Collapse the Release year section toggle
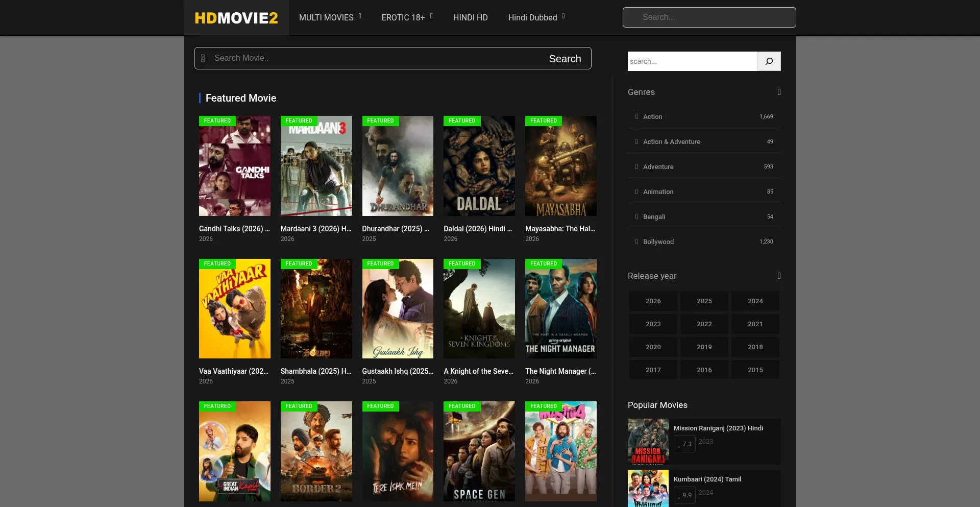Screen dimensions: 980x507 [779, 276]
